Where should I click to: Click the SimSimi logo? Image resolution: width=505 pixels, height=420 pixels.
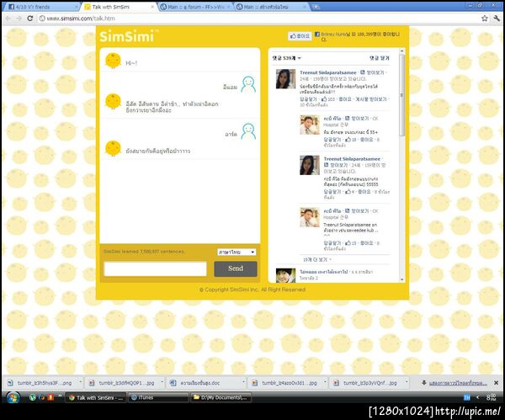126,36
